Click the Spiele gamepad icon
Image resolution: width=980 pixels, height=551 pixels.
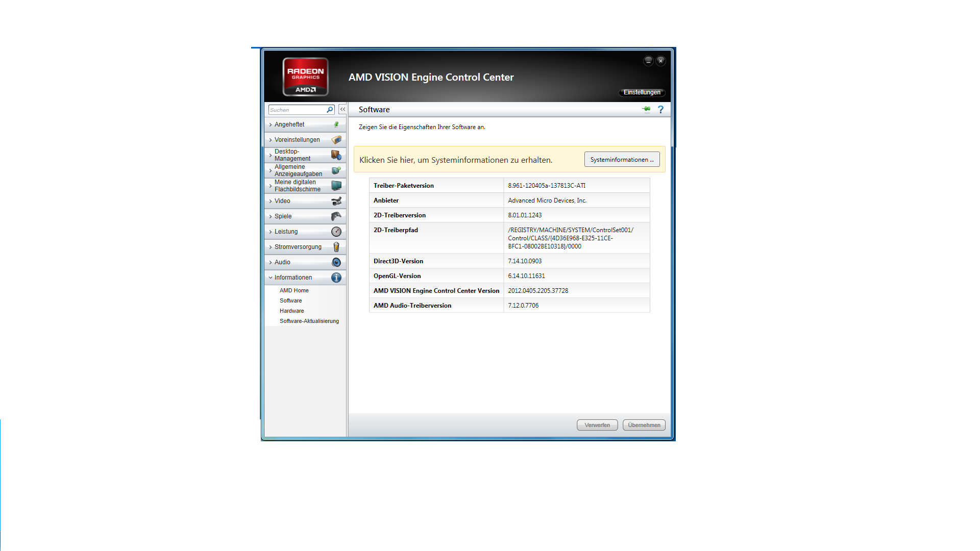336,216
